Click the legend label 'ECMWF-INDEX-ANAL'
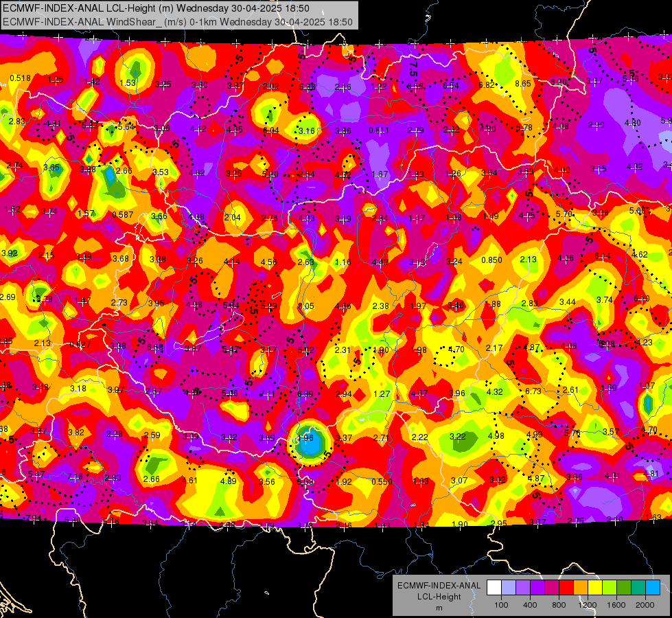This screenshot has height=618, width=672. point(439,586)
